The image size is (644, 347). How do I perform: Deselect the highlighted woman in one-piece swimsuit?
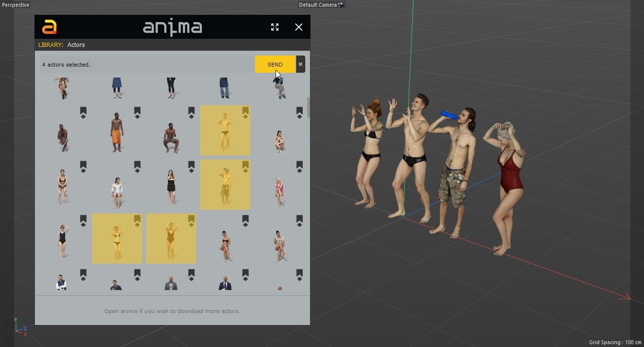tap(171, 239)
